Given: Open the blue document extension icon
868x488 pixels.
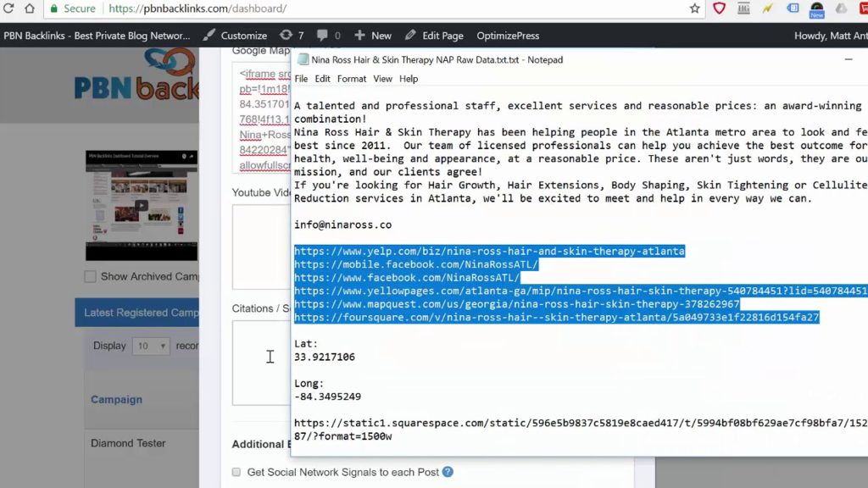Looking at the screenshot, I should tap(793, 8).
